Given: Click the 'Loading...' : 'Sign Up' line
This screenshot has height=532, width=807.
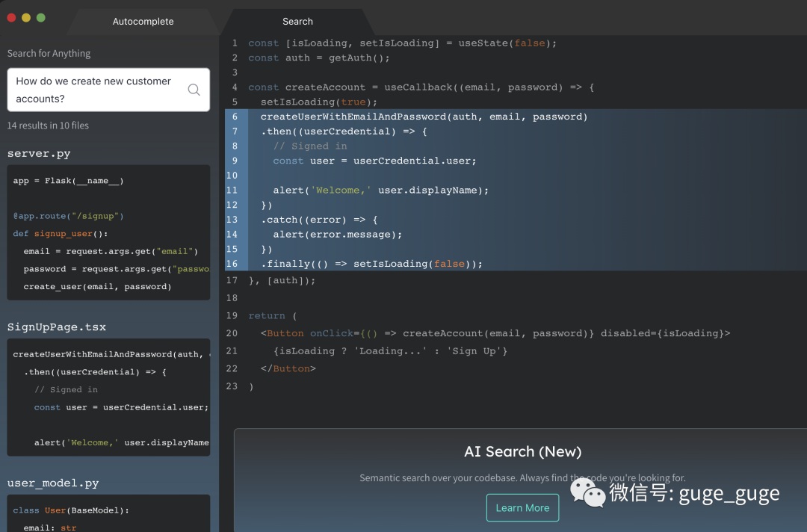Looking at the screenshot, I should (390, 351).
